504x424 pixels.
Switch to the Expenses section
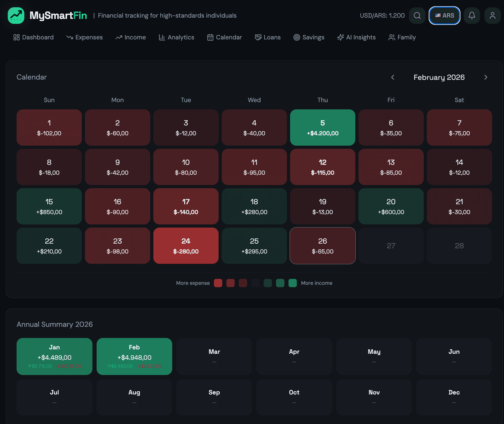(x=85, y=37)
